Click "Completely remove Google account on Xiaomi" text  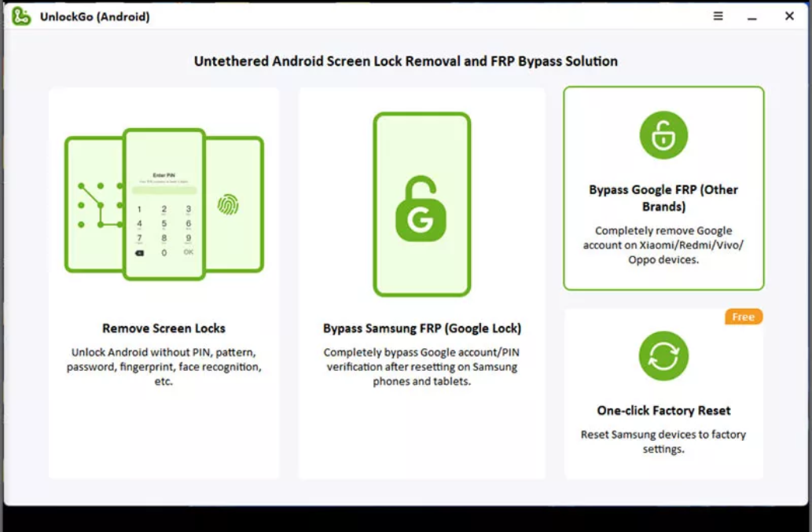click(x=663, y=244)
